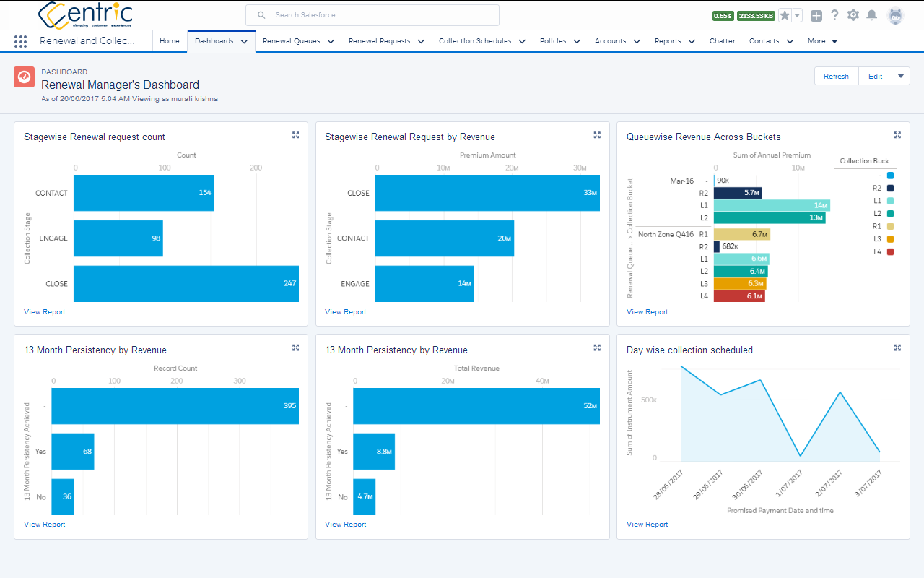Open the Help question mark icon
Viewport: 924px width, 578px height.
pos(834,15)
